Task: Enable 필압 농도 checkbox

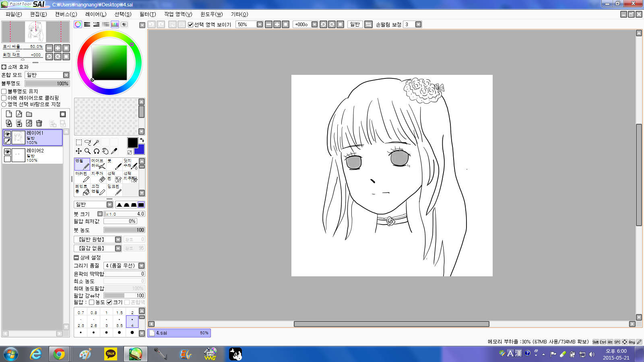Action: (x=92, y=302)
